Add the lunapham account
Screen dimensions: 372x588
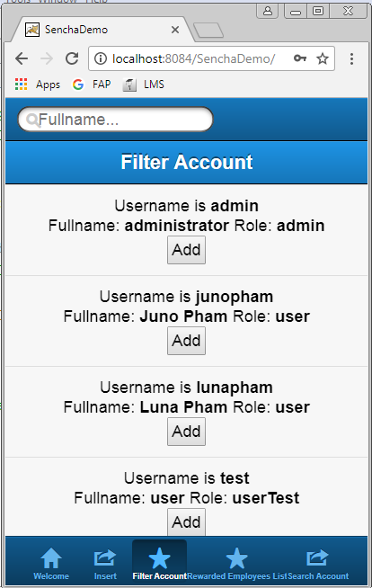click(186, 432)
